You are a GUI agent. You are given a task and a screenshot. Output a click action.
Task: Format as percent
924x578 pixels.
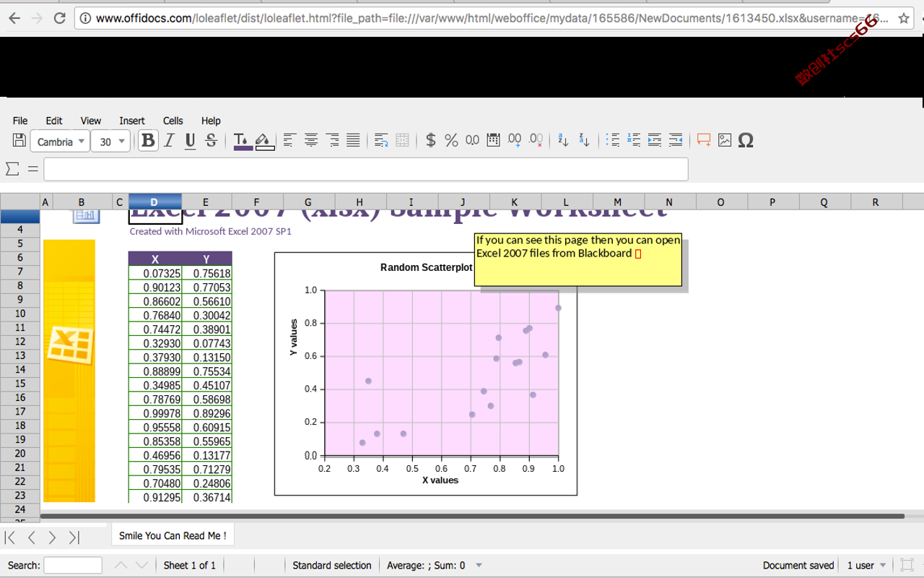[451, 140]
